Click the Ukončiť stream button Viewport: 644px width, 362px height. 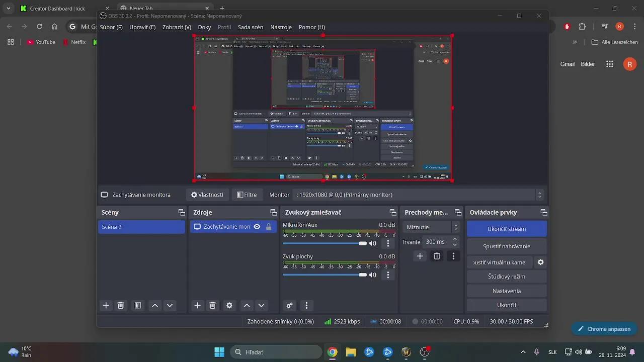pyautogui.click(x=506, y=229)
